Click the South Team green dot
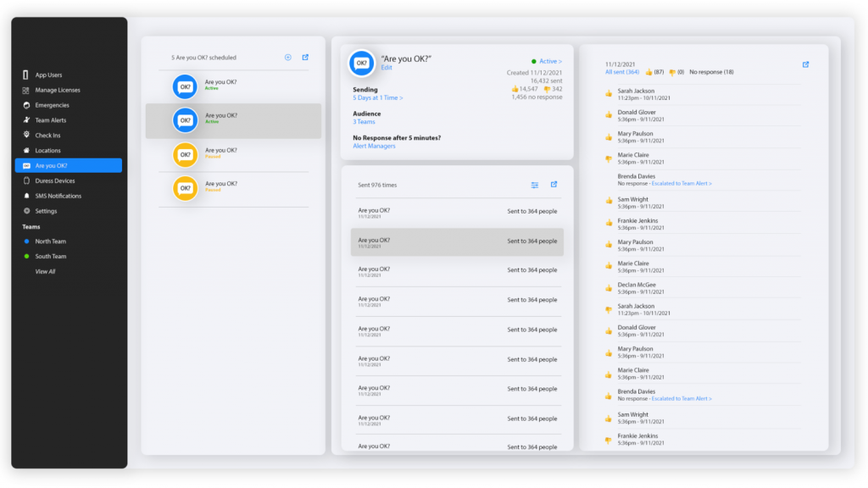The height and width of the screenshot is (488, 868). 26,256
